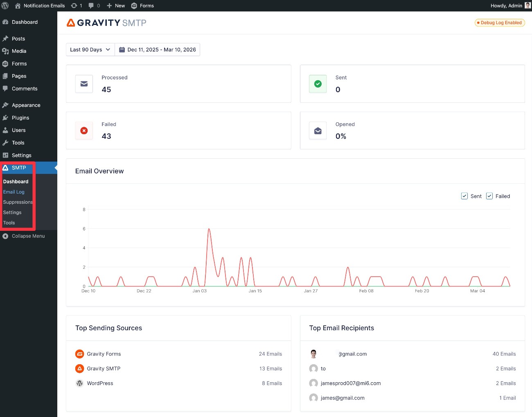Image resolution: width=532 pixels, height=417 pixels.
Task: Click the Debug Log Enabled badge
Action: 500,23
